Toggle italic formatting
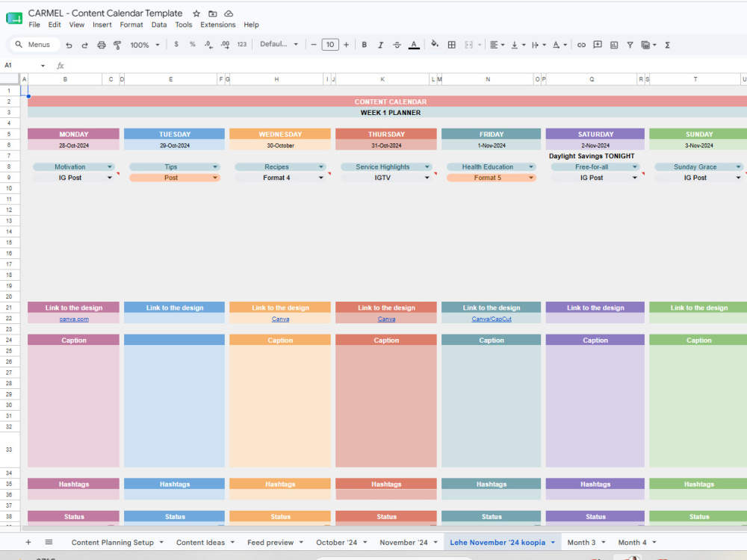Screen dimensions: 747x560 coord(380,45)
